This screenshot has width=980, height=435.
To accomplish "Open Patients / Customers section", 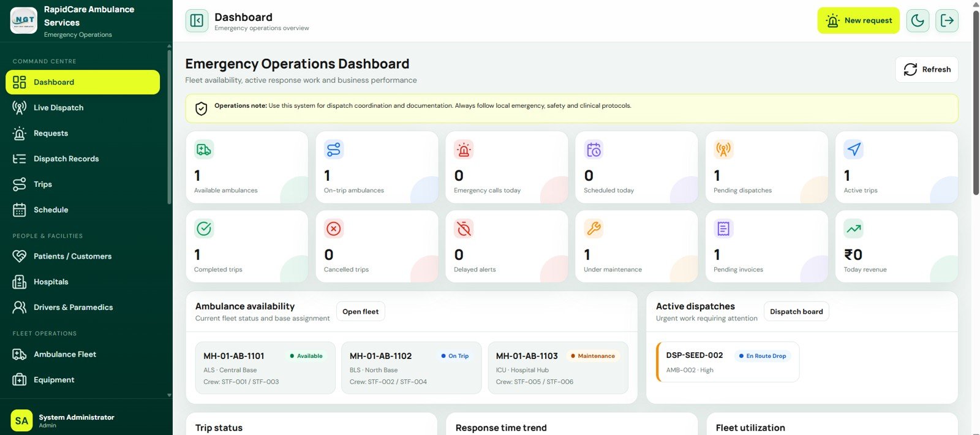I will 83,256.
